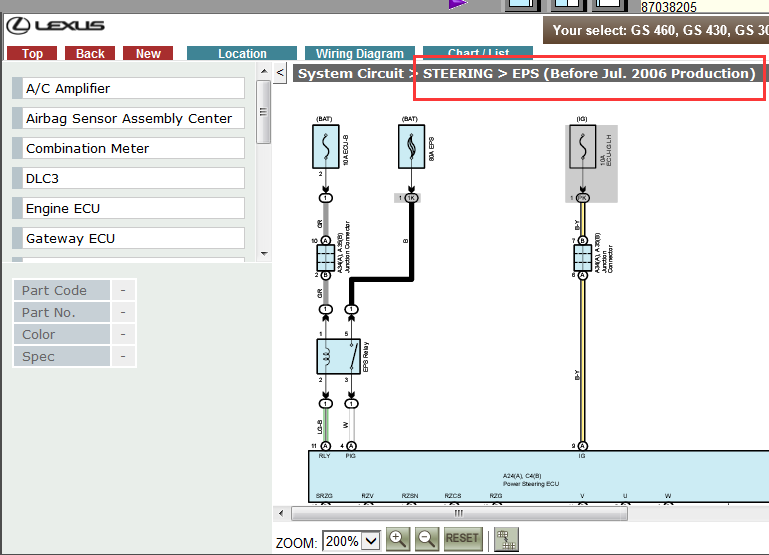Open the Wiring Diagram tab

(359, 53)
